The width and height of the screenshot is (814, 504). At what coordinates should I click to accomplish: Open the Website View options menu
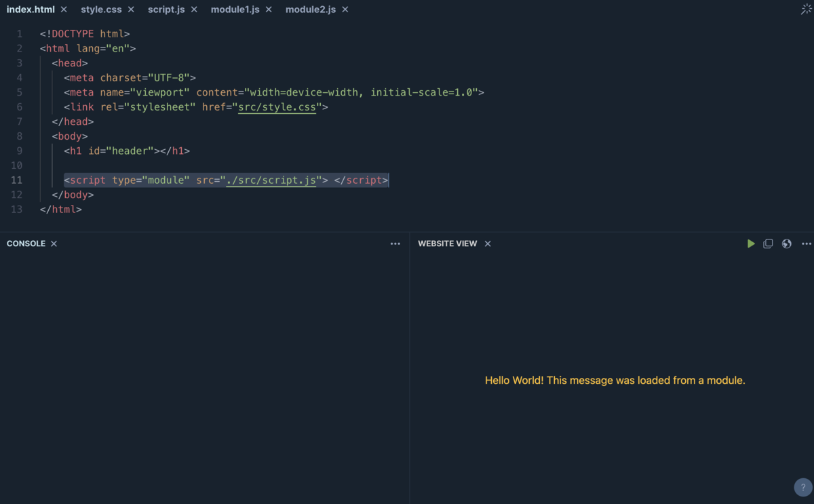click(806, 244)
